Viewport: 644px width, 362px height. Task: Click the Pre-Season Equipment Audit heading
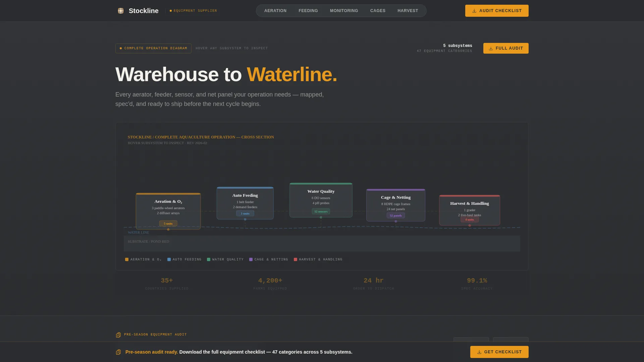tap(155, 335)
